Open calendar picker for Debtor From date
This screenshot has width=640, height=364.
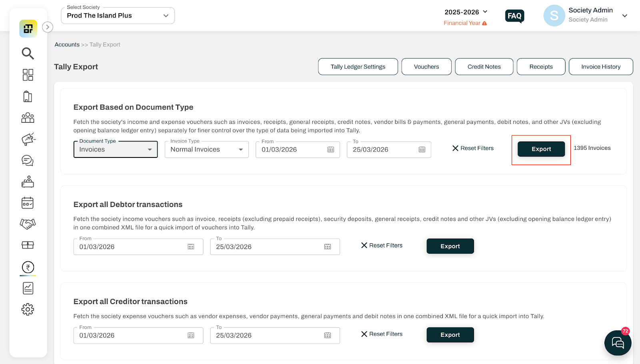click(x=191, y=247)
